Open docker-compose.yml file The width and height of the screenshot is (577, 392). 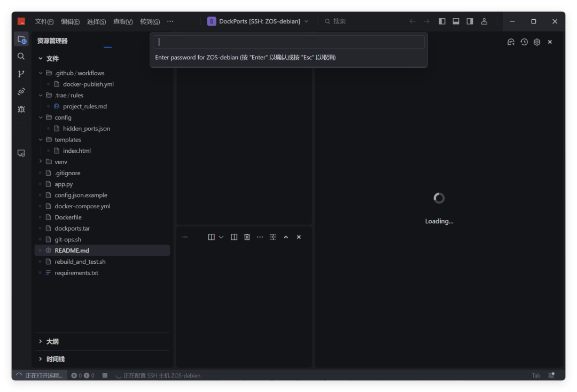point(82,206)
